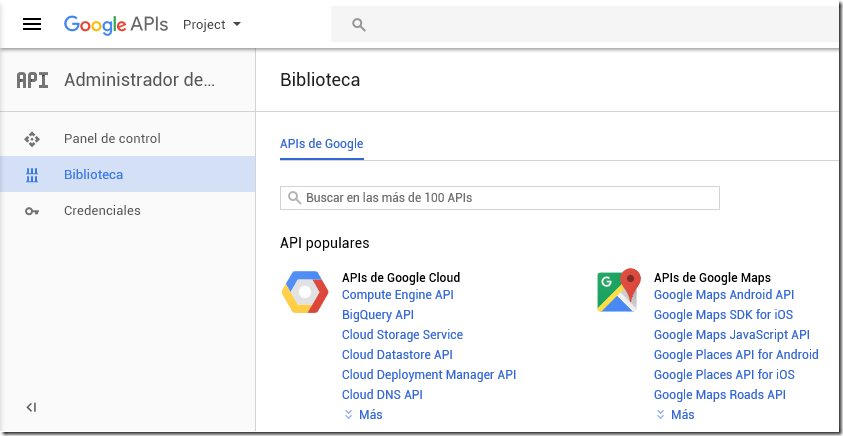This screenshot has height=436, width=843.
Task: Open the hamburger navigation menu
Action: (32, 24)
